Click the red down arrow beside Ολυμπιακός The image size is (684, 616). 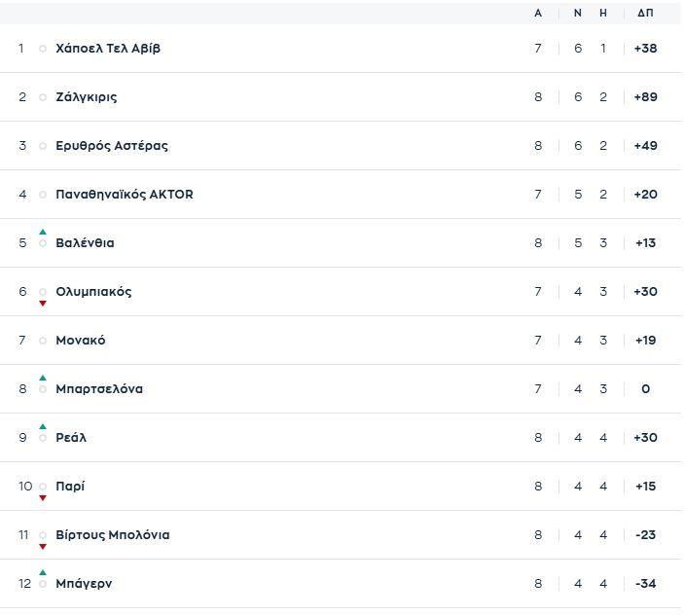43,304
